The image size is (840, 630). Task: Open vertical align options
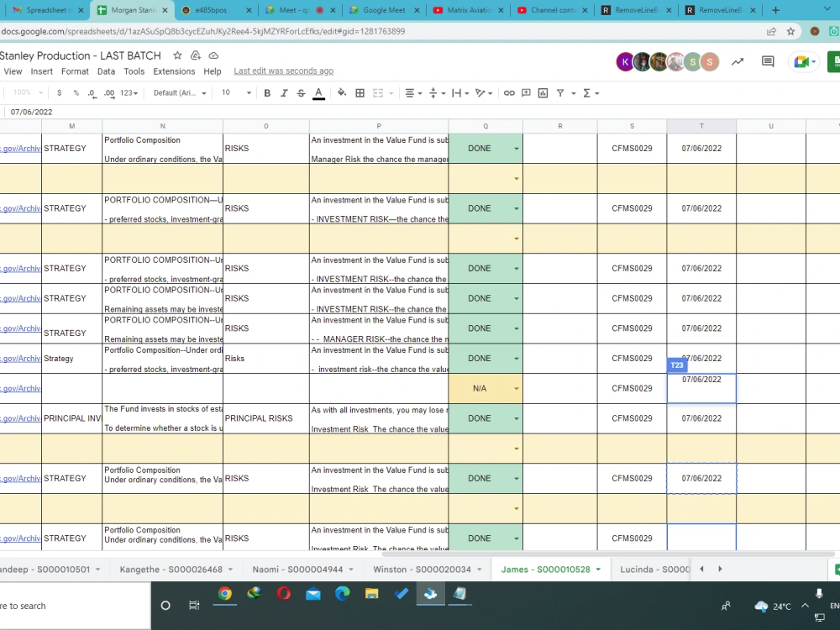[437, 93]
